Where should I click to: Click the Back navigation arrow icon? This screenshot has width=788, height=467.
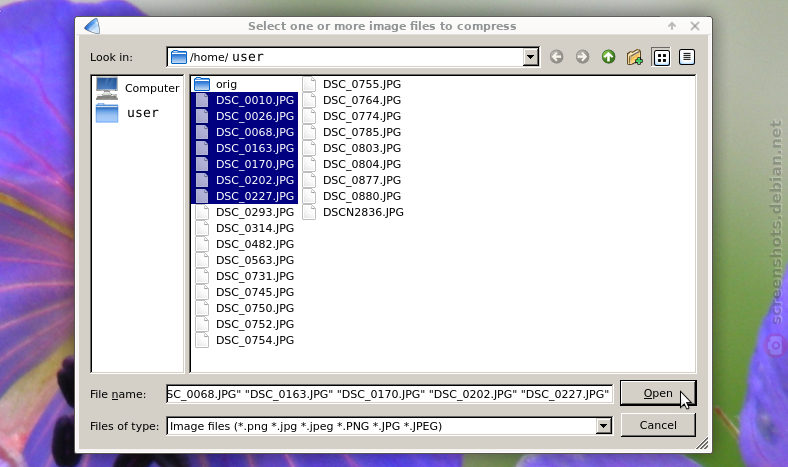click(x=556, y=57)
